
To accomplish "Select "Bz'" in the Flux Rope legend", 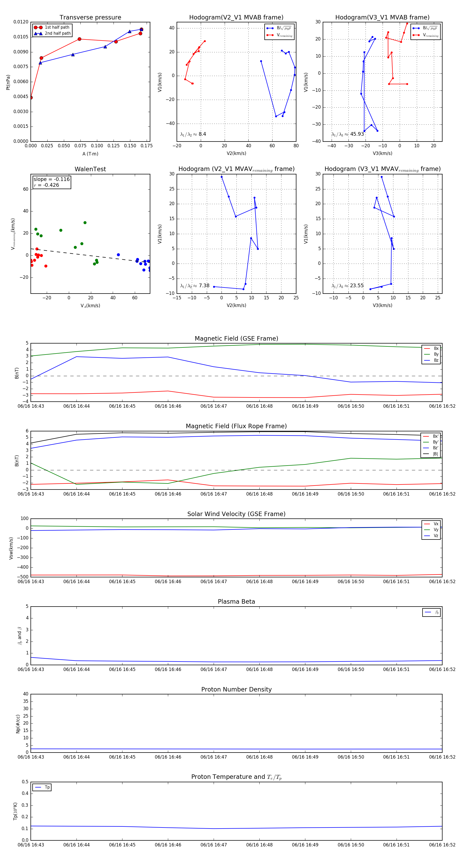I will [x=431, y=448].
